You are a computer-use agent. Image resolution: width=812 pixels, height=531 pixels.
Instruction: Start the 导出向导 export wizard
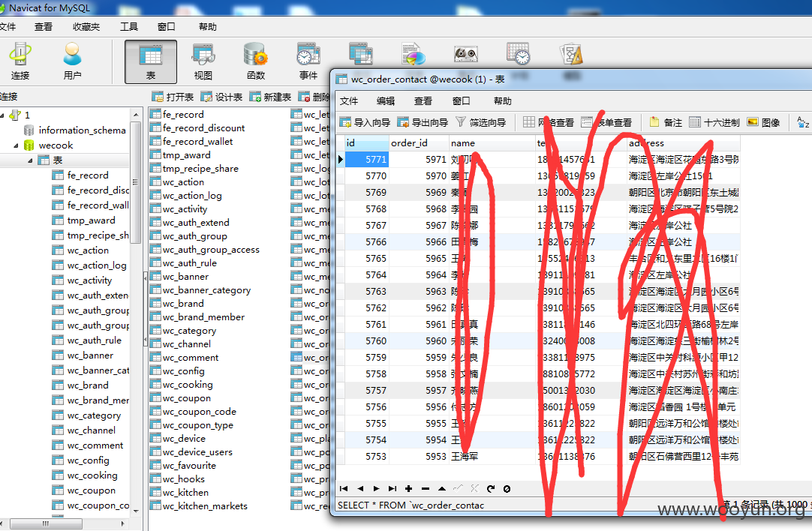coord(423,122)
